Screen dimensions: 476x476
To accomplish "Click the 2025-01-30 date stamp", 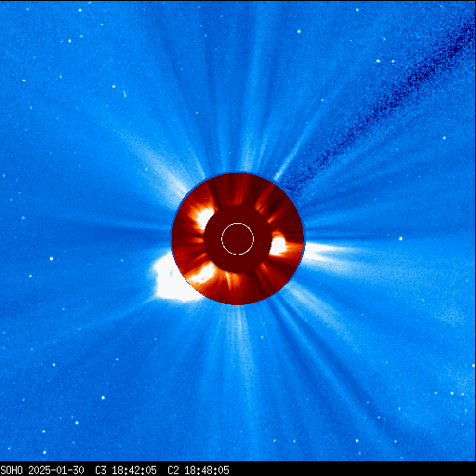I will (x=56, y=470).
